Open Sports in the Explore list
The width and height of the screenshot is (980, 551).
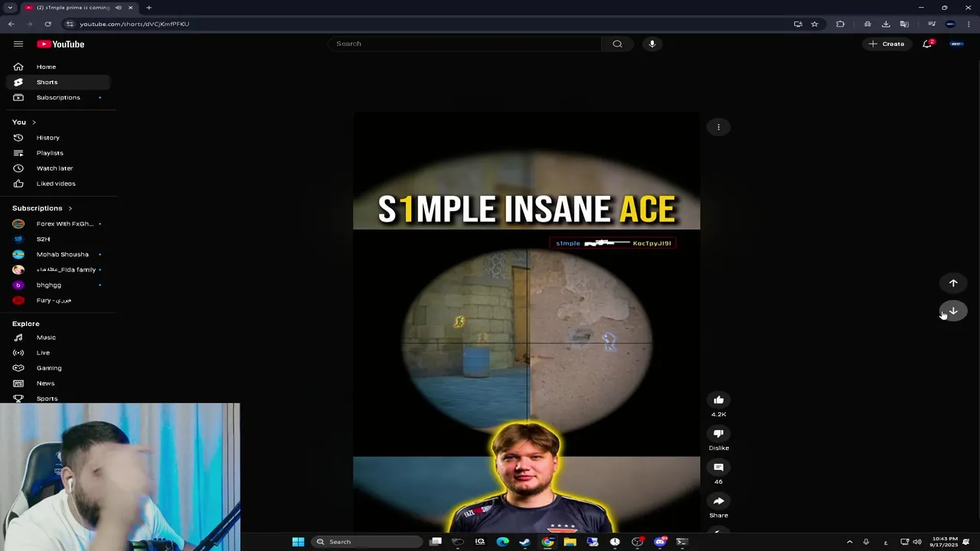58,398
